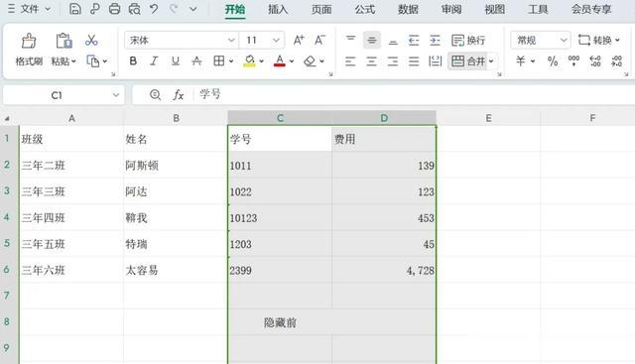Open the 公式 ribbon tab
635x364 pixels.
click(364, 9)
